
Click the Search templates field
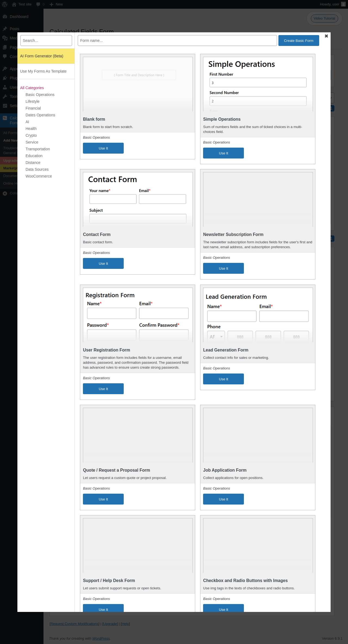tap(46, 41)
